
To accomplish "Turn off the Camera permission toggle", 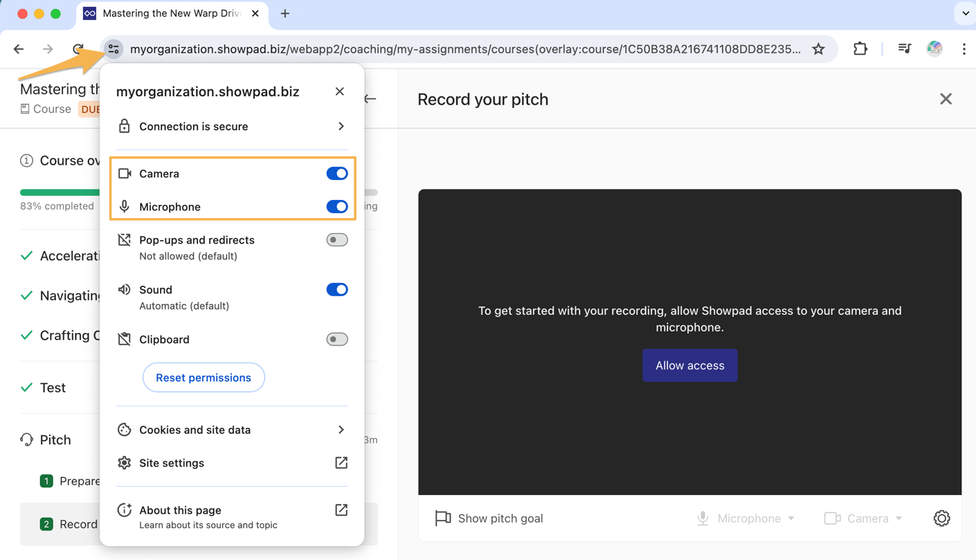I will 337,174.
